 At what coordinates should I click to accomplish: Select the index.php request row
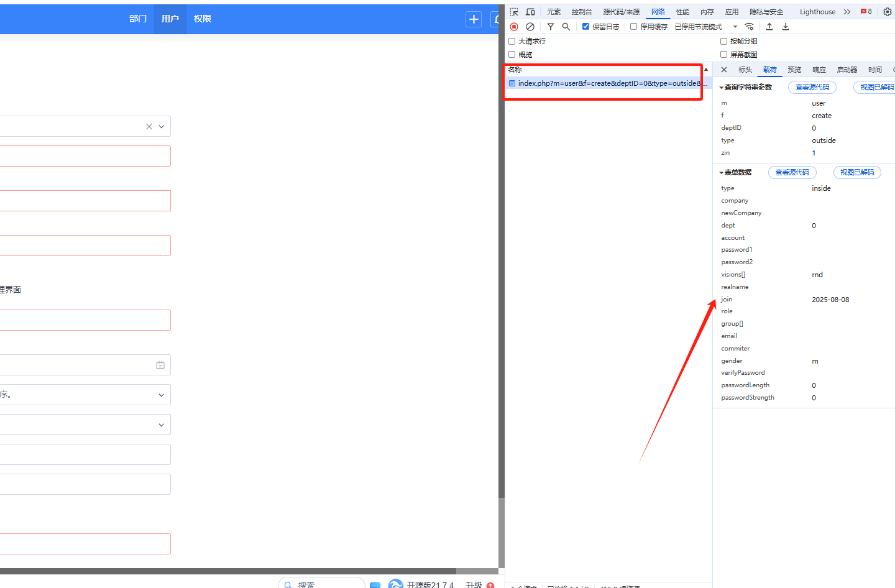(x=607, y=83)
